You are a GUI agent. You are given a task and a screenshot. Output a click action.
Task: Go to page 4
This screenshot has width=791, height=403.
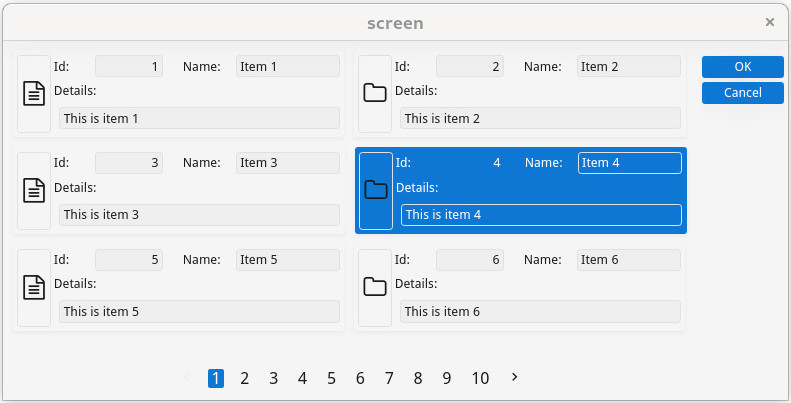point(302,378)
